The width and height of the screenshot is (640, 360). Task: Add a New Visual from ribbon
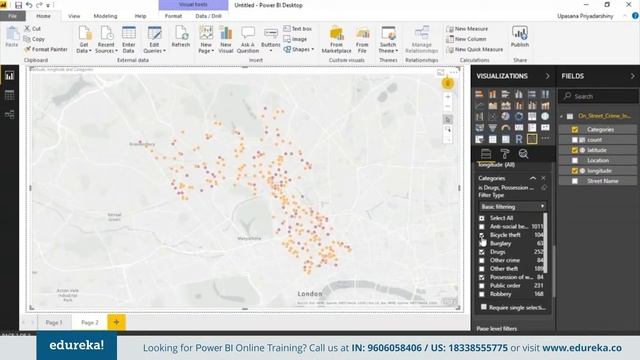(x=225, y=40)
